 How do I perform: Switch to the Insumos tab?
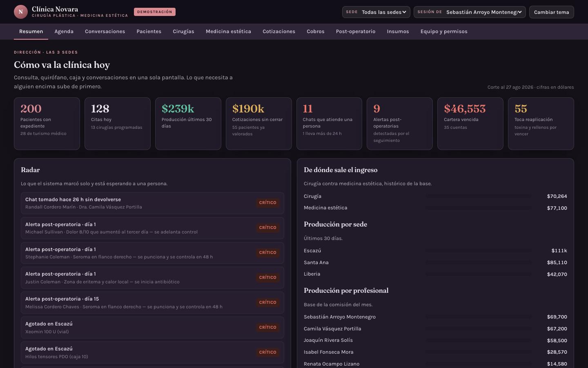pos(398,31)
